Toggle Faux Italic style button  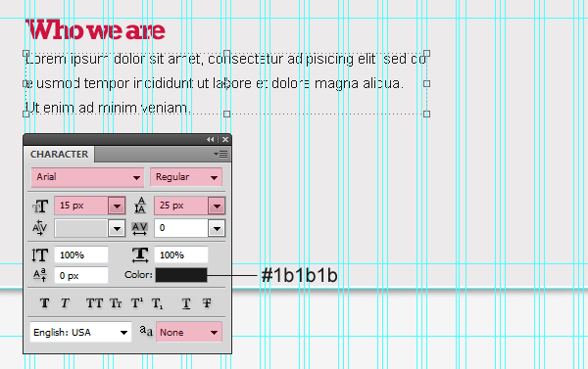click(x=65, y=302)
